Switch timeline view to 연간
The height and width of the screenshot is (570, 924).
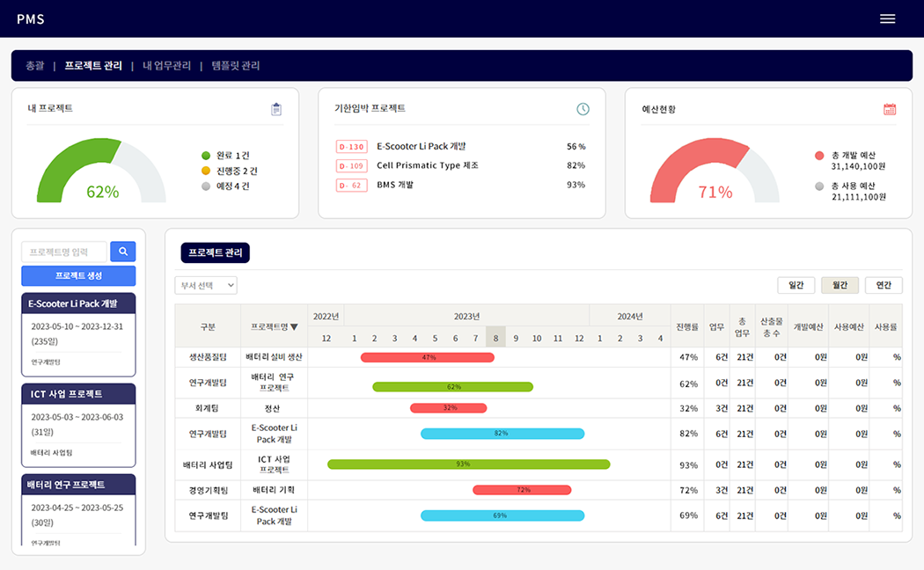point(884,285)
